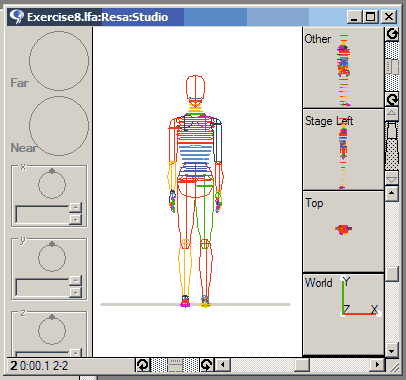406x380 pixels.
Task: Click the grey up-triangle button on the right strip
Action: coord(392,114)
